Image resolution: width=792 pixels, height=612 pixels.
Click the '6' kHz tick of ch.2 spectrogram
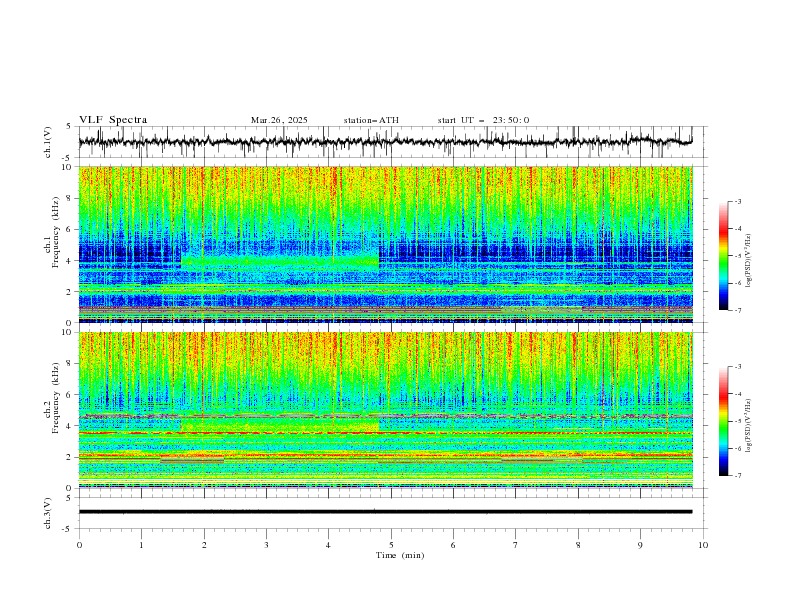(x=71, y=395)
